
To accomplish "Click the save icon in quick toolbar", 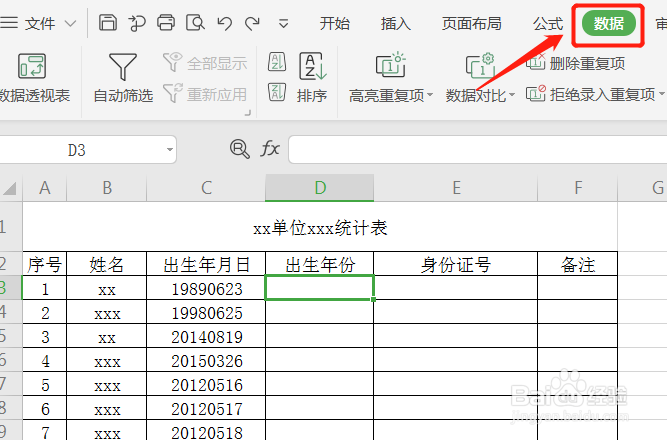I will 108,23.
